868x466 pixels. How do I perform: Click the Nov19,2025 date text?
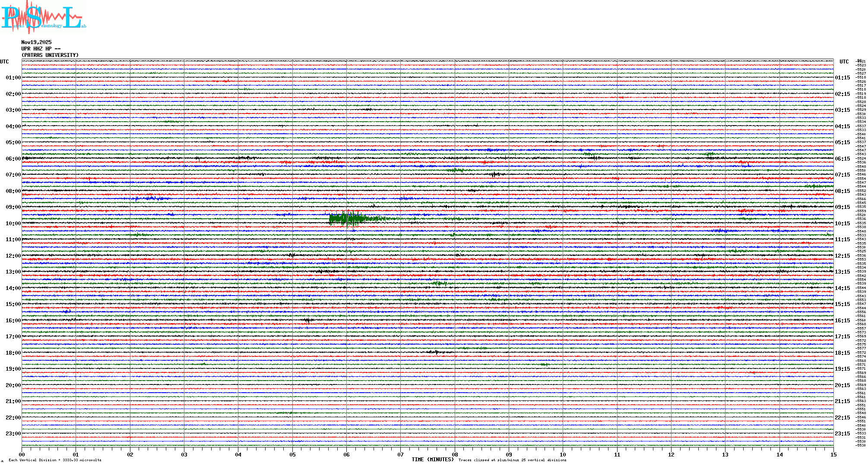(x=36, y=42)
